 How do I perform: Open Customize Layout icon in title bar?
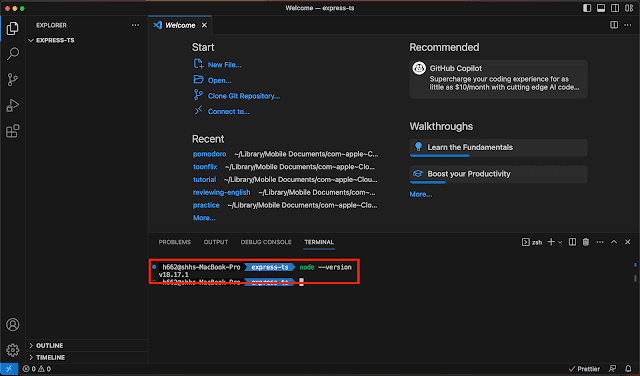pyautogui.click(x=629, y=8)
